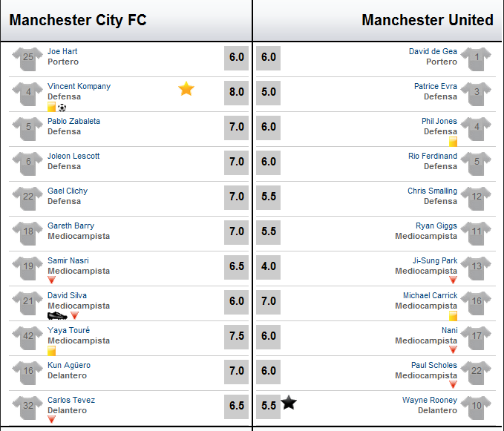Click red substitution arrow under Paul Scholes
Image resolution: width=504 pixels, height=431 pixels.
click(453, 384)
